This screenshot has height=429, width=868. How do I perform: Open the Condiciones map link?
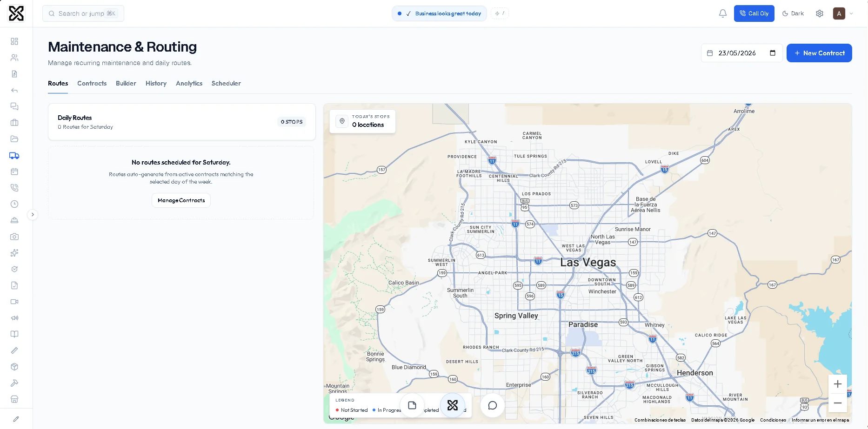click(773, 420)
